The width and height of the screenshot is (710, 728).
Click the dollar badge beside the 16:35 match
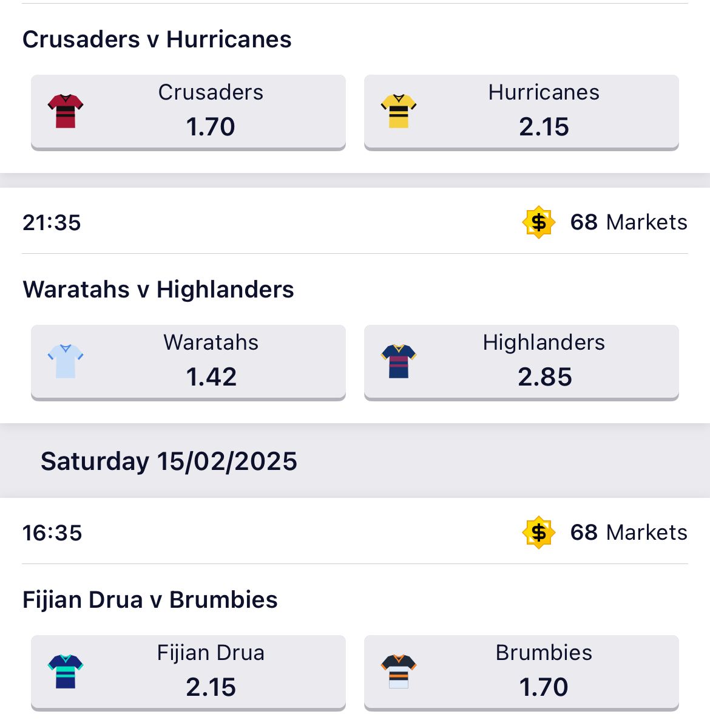538,532
